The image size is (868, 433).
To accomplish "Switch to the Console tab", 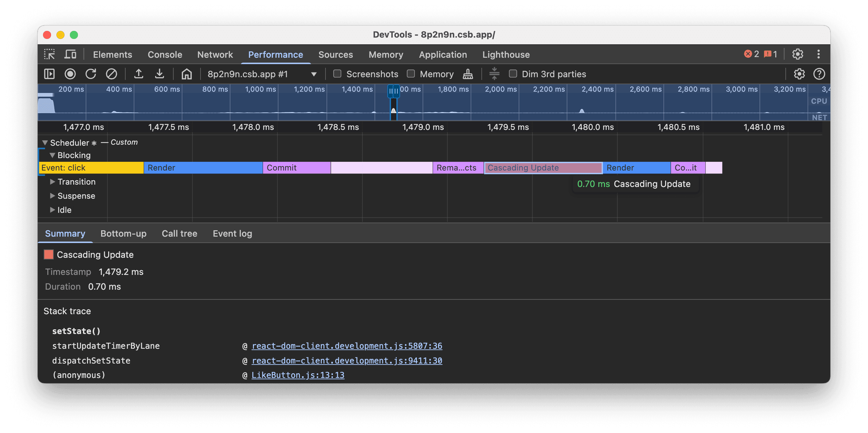I will (165, 55).
